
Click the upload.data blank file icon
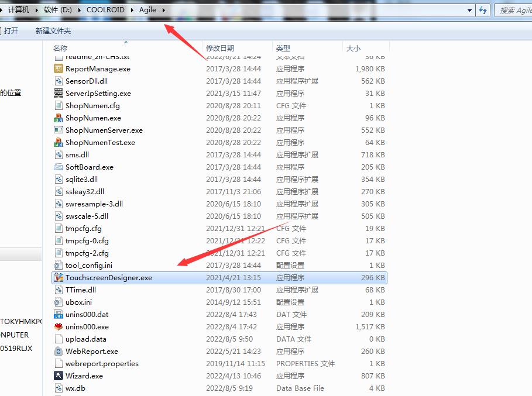(x=59, y=339)
